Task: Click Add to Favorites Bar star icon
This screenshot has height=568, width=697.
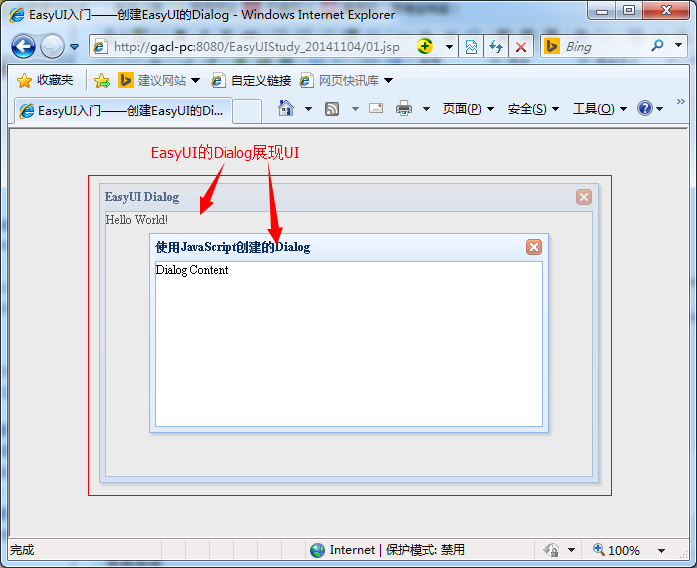Action: (x=102, y=80)
